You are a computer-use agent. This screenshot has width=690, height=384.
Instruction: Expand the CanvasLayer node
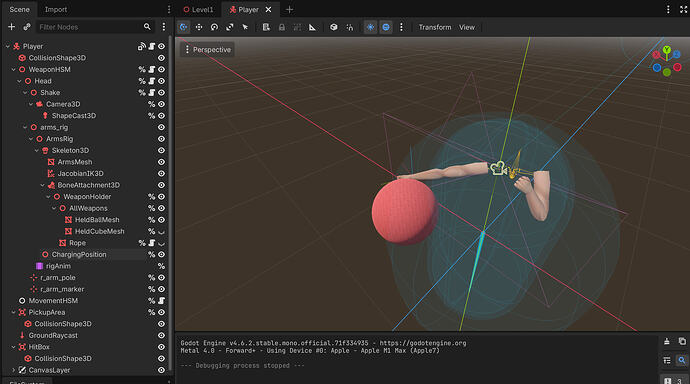(13, 370)
